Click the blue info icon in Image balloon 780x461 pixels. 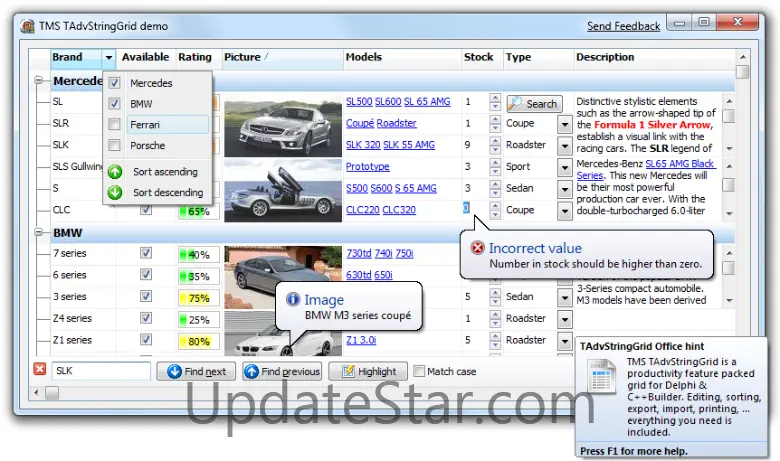click(293, 299)
